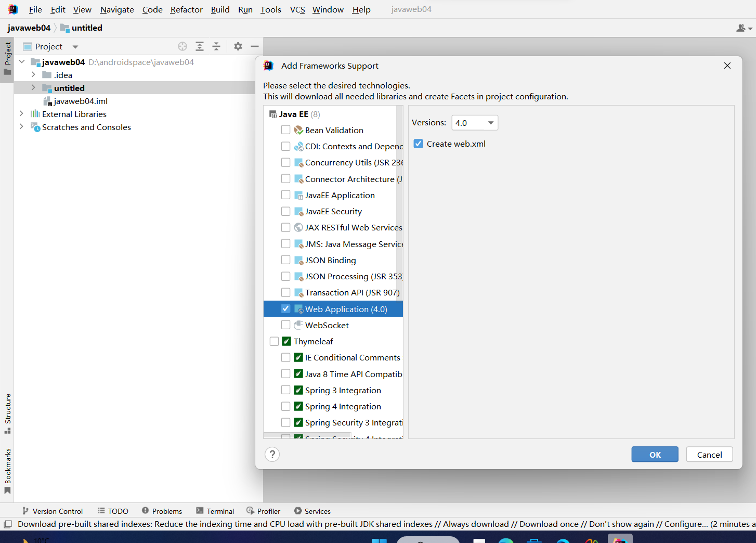Click the Bean Validation framework icon
Image resolution: width=756 pixels, height=543 pixels.
pos(298,130)
